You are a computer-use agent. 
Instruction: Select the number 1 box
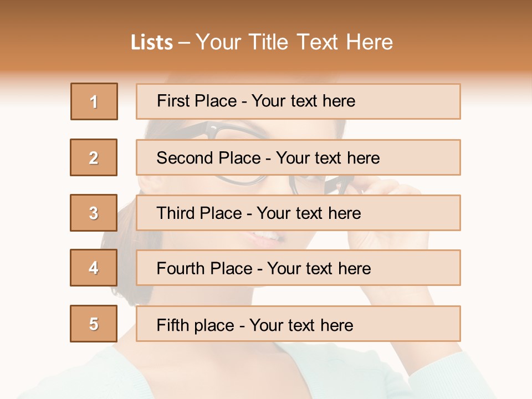[94, 101]
